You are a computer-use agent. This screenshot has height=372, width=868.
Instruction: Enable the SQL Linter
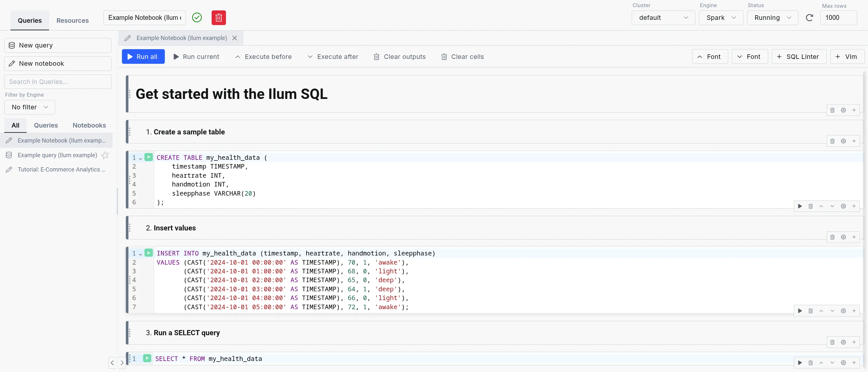[799, 56]
